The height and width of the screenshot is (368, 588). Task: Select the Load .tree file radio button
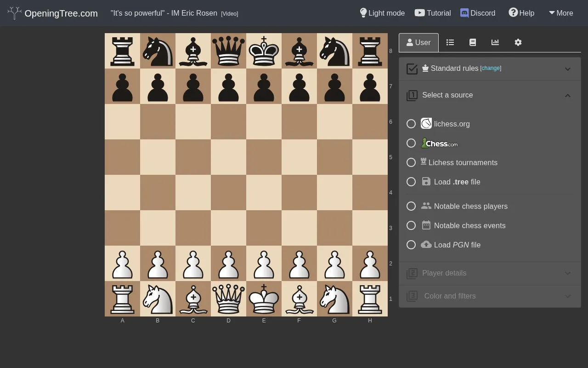411,182
